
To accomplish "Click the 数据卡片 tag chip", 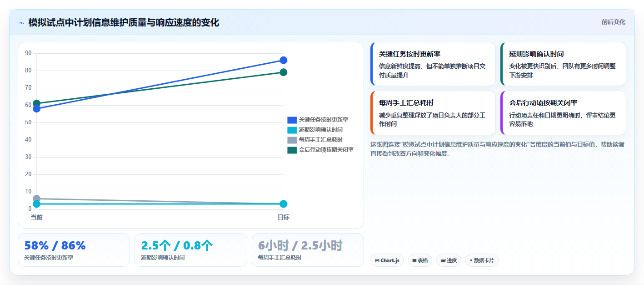I will 482,260.
